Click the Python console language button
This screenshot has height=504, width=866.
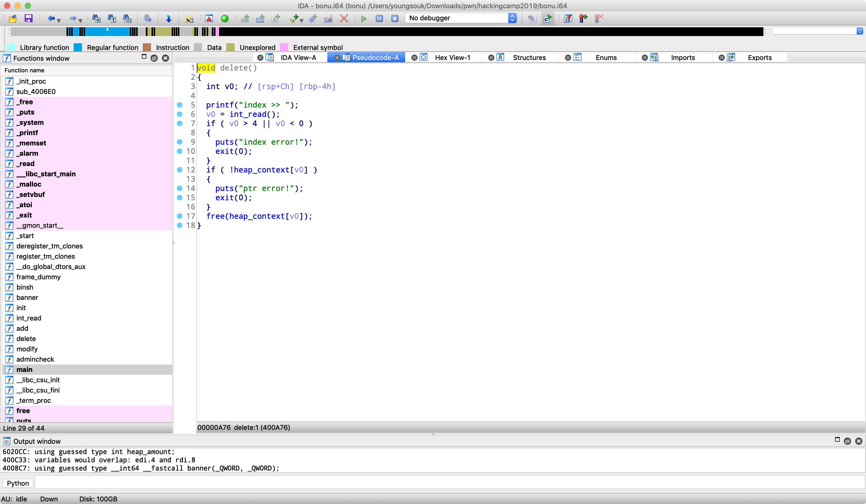tap(18, 483)
